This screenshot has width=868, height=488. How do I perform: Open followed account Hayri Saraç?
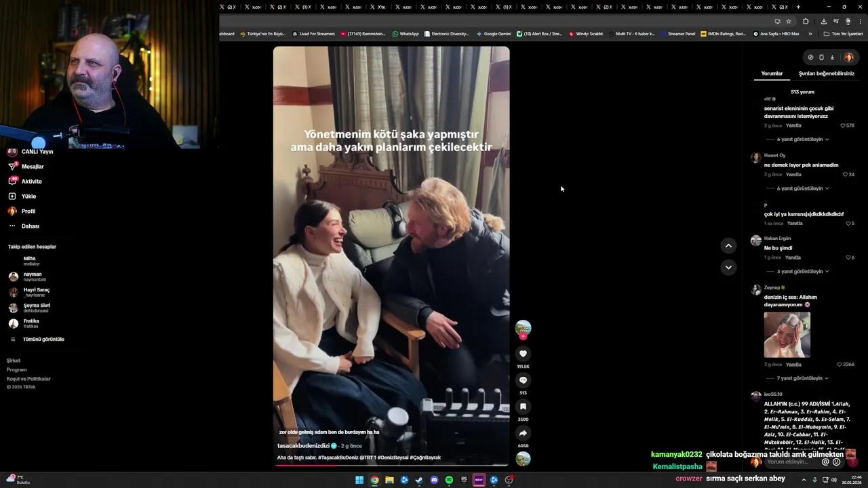coord(29,292)
